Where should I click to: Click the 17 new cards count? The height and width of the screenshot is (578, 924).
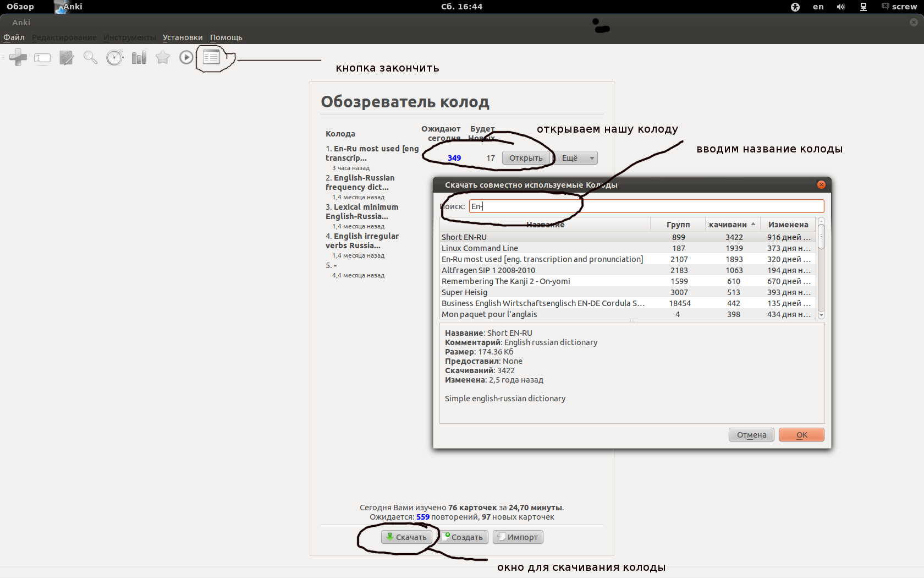tap(491, 158)
